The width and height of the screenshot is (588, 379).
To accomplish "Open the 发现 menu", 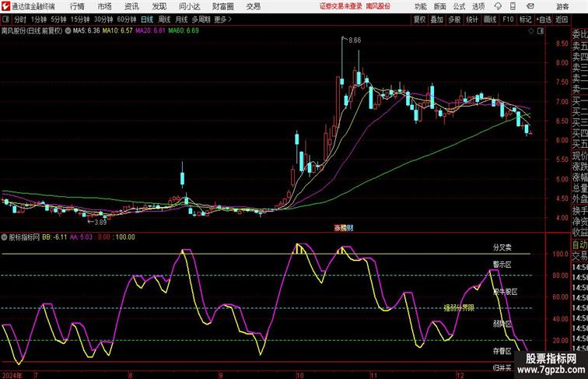I will coord(159,6).
